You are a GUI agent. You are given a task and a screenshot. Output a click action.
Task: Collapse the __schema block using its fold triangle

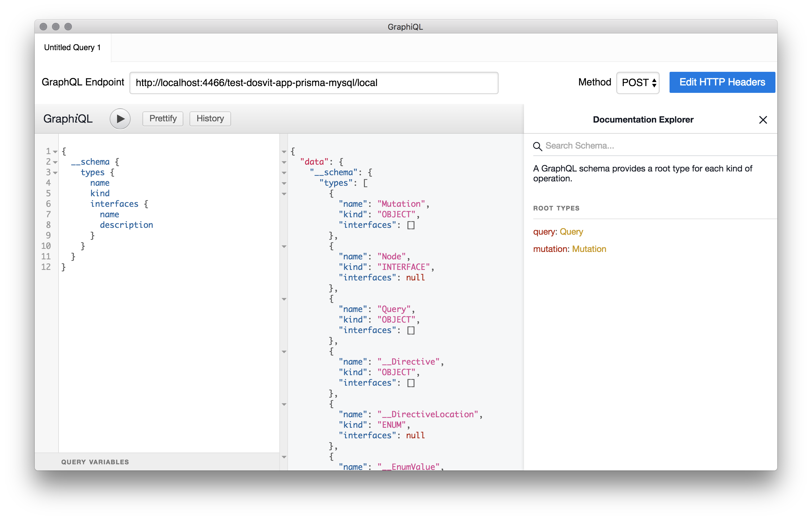(55, 162)
